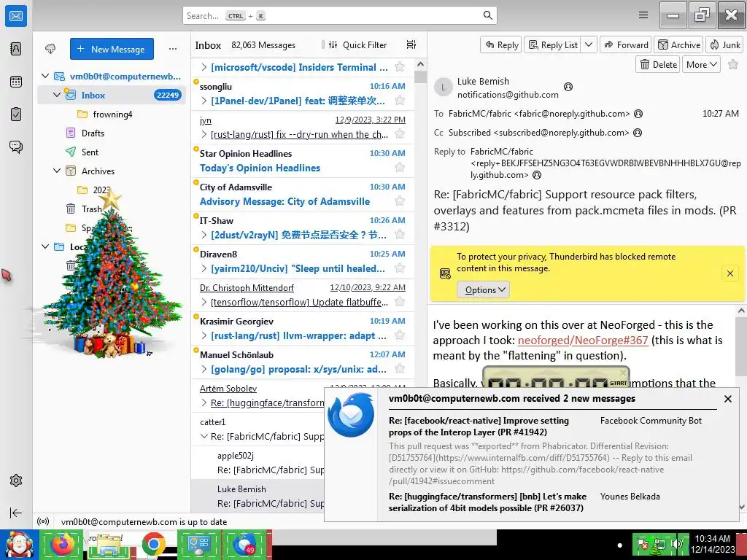Open the More actions dropdown
The height and width of the screenshot is (560, 747).
tap(701, 65)
